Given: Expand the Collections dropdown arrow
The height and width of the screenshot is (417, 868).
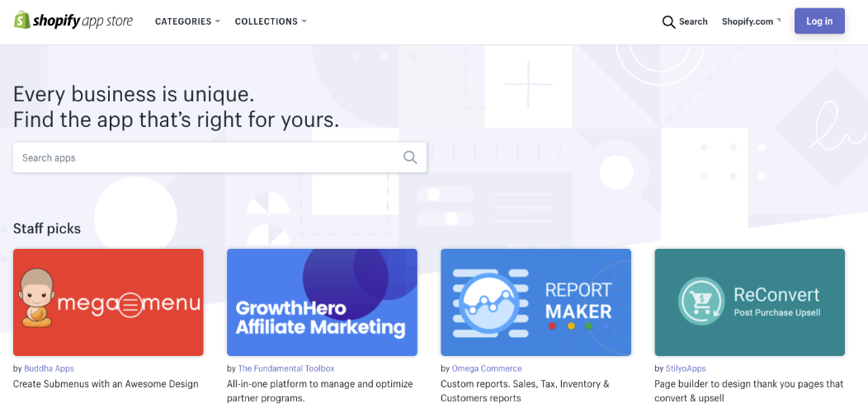Looking at the screenshot, I should pos(304,21).
